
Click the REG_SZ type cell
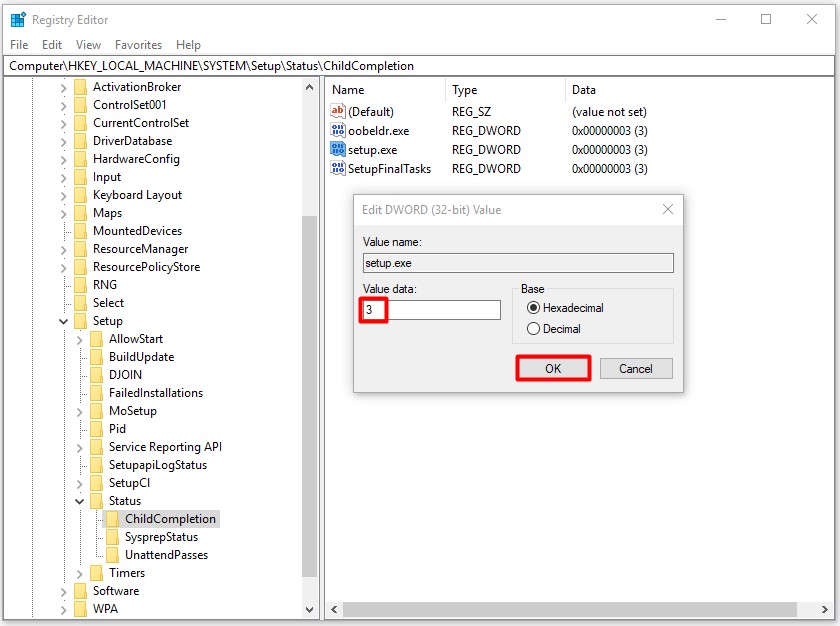click(x=471, y=112)
